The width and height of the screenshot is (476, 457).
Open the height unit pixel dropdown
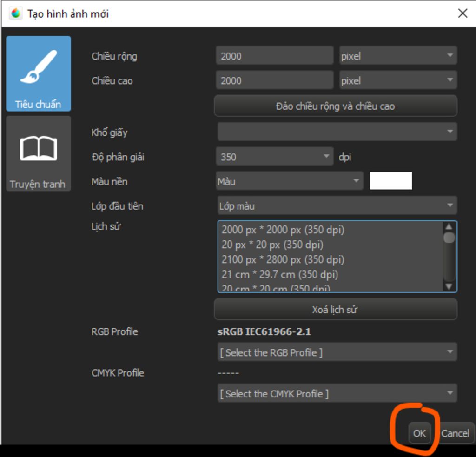pyautogui.click(x=398, y=80)
